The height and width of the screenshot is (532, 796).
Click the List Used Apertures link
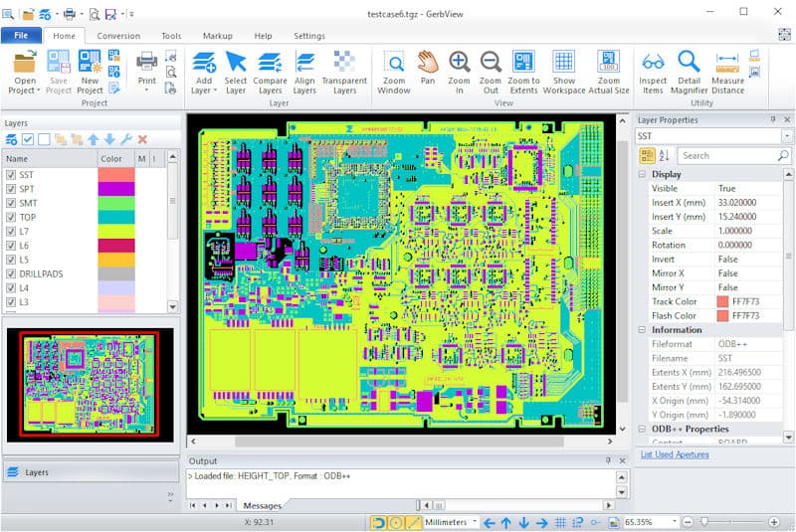[675, 454]
